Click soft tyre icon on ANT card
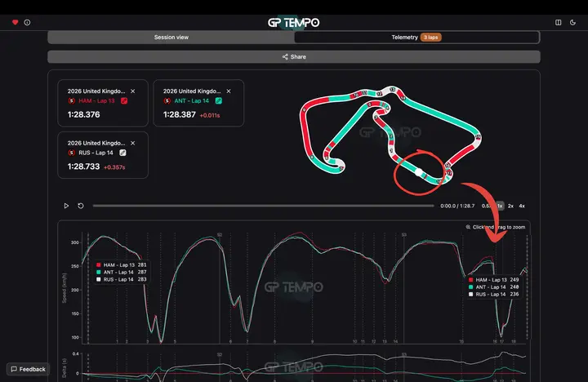 click(167, 101)
